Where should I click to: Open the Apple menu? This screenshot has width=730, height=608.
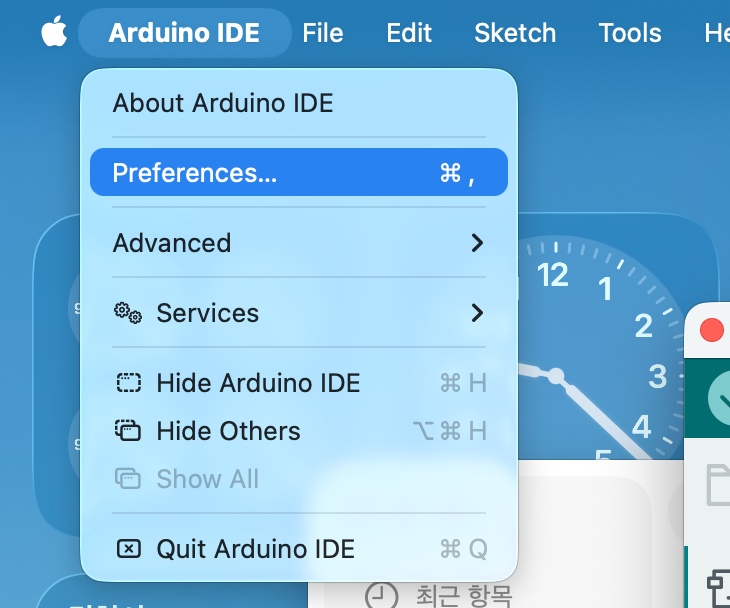click(x=54, y=33)
